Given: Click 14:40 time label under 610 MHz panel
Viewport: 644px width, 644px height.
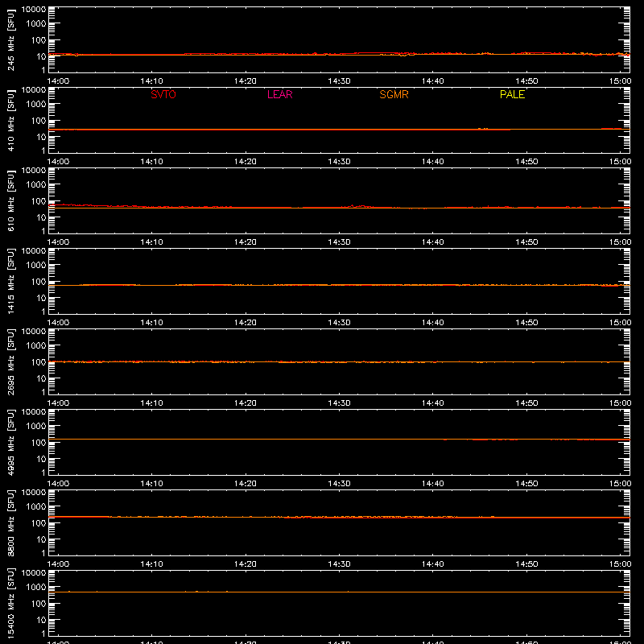Looking at the screenshot, I should [433, 242].
